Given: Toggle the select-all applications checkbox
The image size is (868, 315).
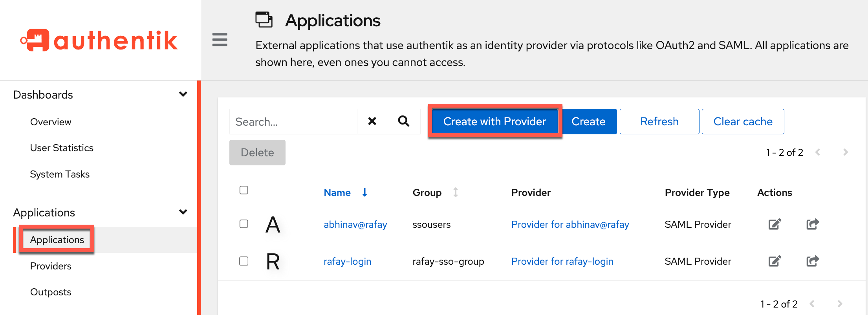Looking at the screenshot, I should click(244, 190).
